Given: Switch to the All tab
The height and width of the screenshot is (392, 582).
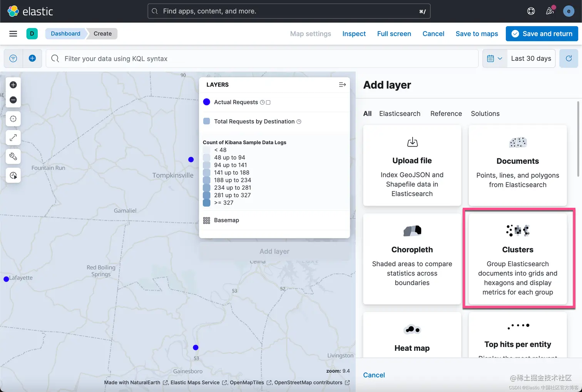Looking at the screenshot, I should (367, 113).
